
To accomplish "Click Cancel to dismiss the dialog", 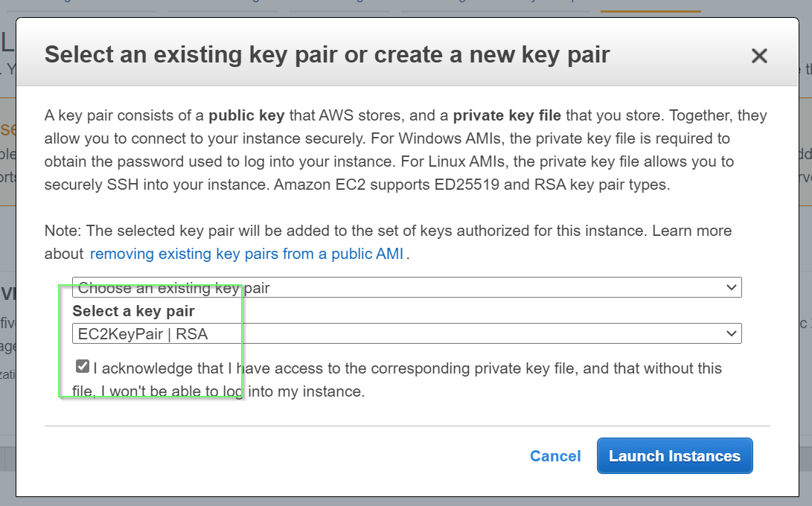I will pos(554,455).
